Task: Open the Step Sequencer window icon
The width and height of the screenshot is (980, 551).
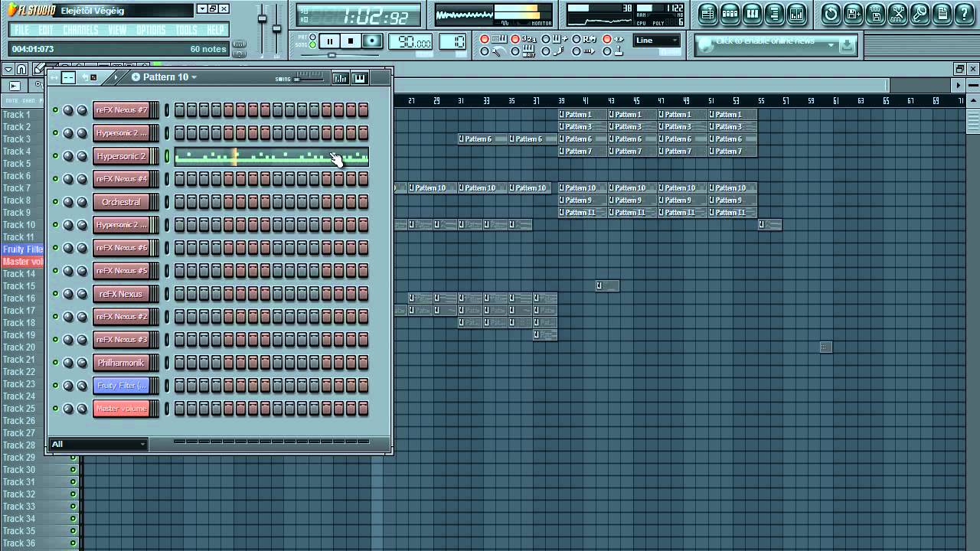Action: click(730, 13)
